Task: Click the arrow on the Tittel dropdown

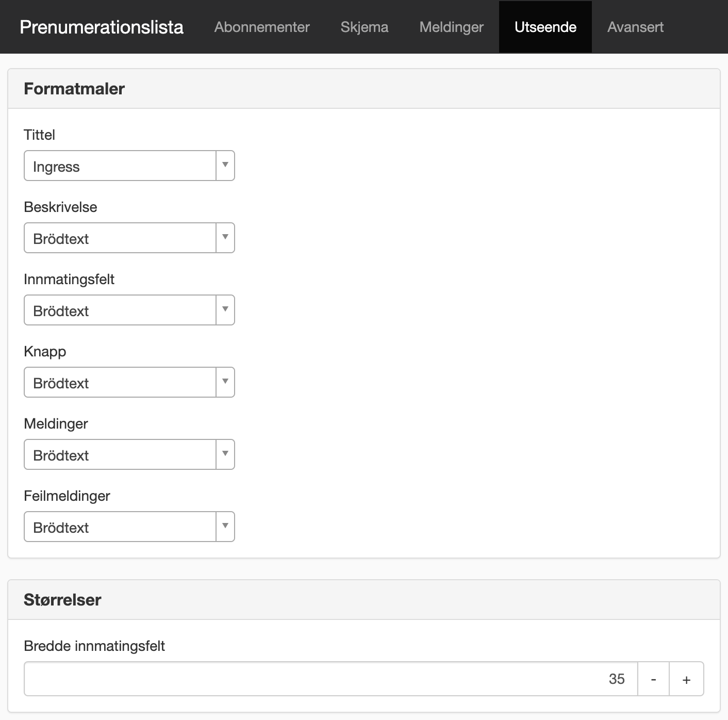Action: [225, 165]
